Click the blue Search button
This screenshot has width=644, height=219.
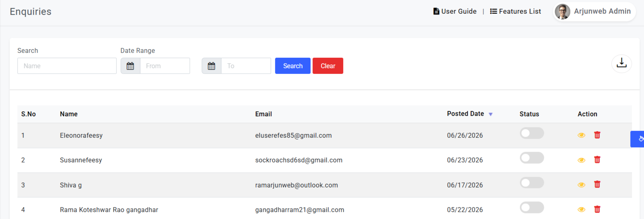tap(293, 66)
